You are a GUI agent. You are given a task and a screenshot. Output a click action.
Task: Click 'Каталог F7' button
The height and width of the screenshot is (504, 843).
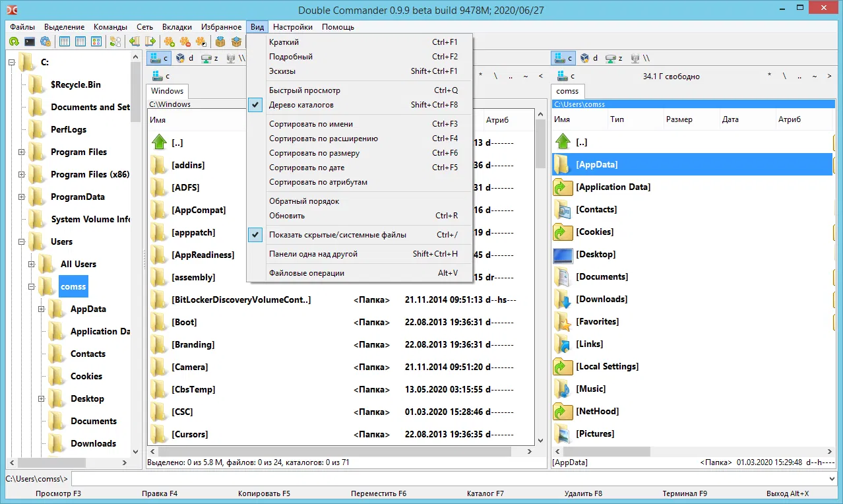pos(485,493)
